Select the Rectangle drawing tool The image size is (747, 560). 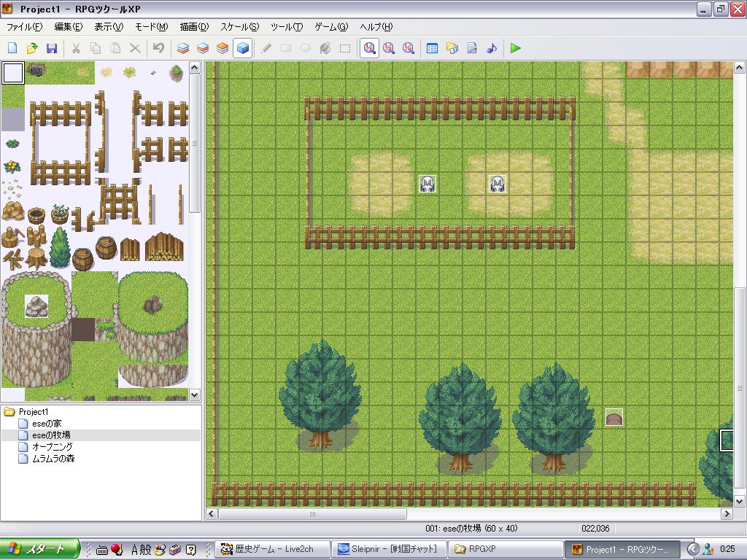pyautogui.click(x=286, y=48)
